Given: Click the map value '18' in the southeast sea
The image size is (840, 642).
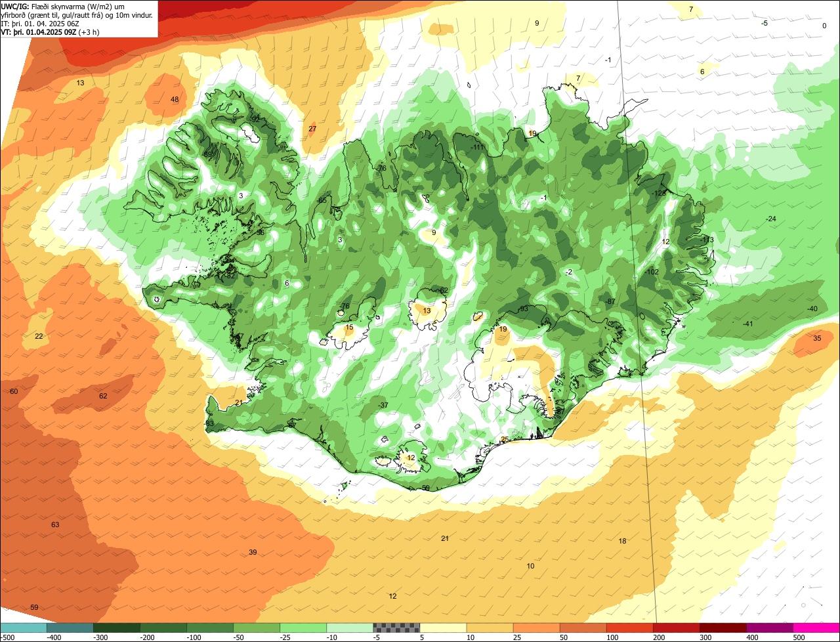Looking at the screenshot, I should [622, 541].
